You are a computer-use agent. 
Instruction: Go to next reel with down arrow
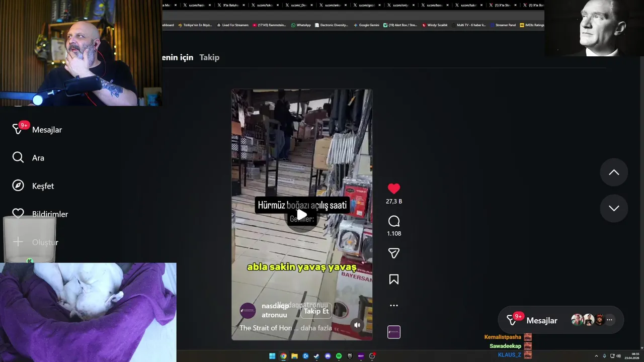614,208
